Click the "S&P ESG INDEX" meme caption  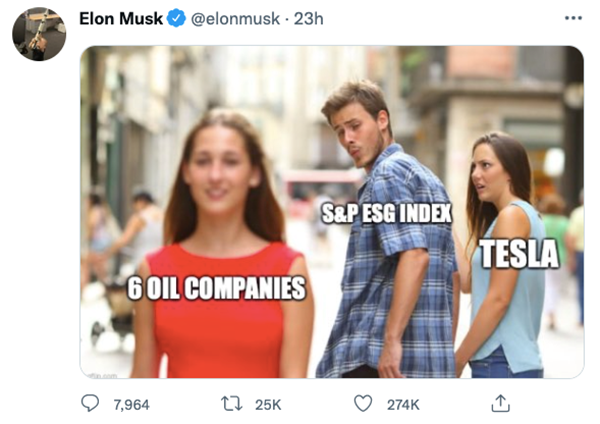tap(386, 212)
